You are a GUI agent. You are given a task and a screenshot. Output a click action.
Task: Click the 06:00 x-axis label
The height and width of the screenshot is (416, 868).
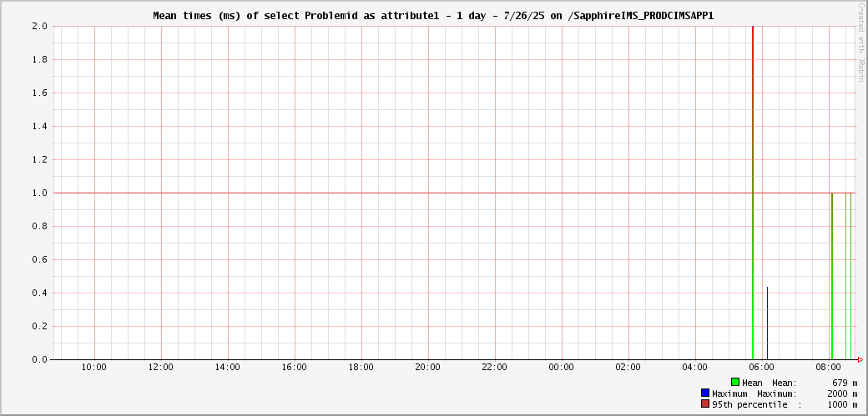762,368
